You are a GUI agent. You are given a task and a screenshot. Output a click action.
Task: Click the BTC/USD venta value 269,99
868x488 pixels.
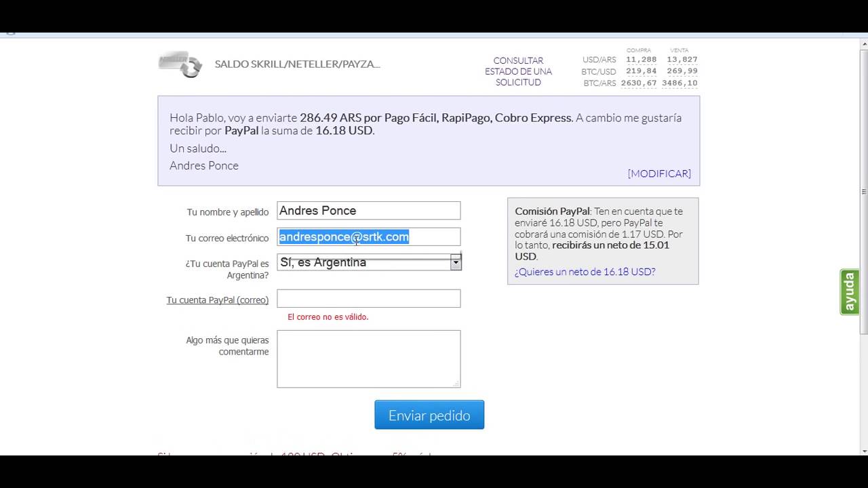[682, 71]
